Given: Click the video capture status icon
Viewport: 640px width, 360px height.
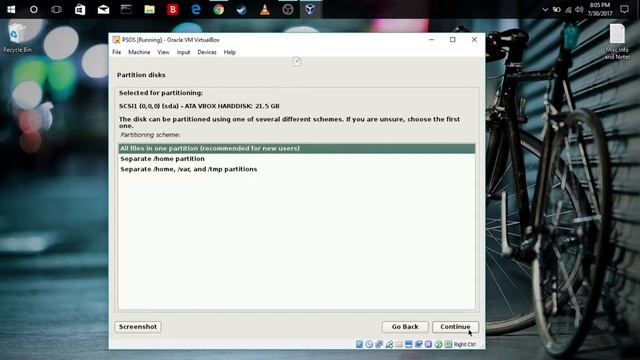Looking at the screenshot, I should 418,344.
